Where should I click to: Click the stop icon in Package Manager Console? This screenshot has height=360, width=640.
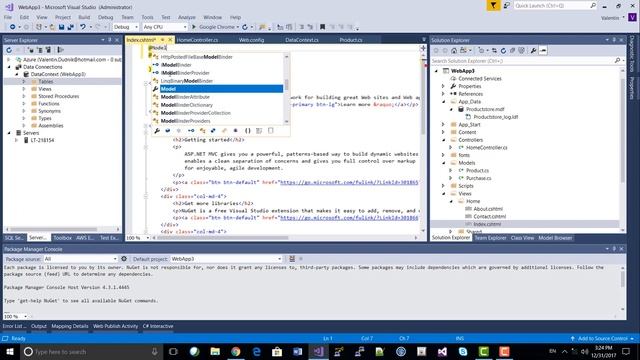tap(301, 259)
